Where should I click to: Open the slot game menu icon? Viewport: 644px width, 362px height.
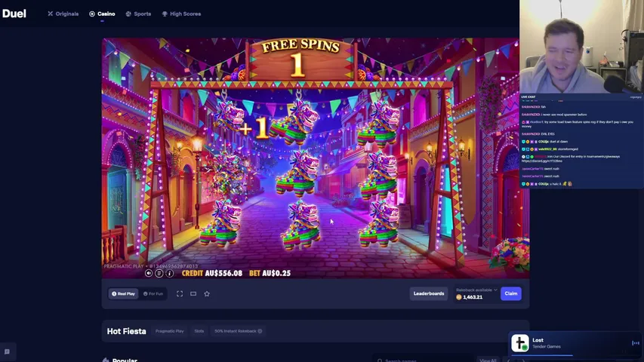159,273
